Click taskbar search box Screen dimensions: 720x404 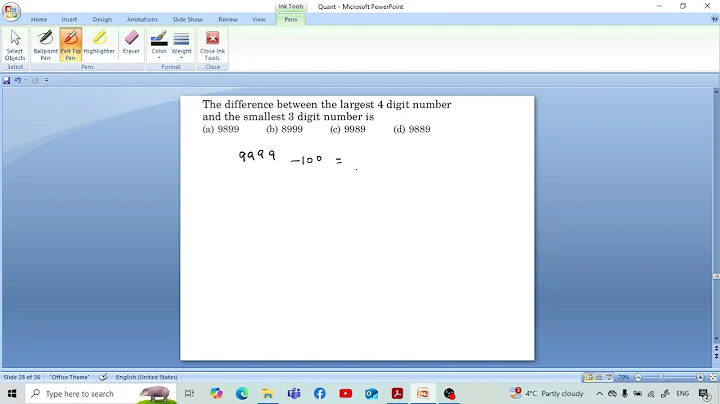[101, 393]
